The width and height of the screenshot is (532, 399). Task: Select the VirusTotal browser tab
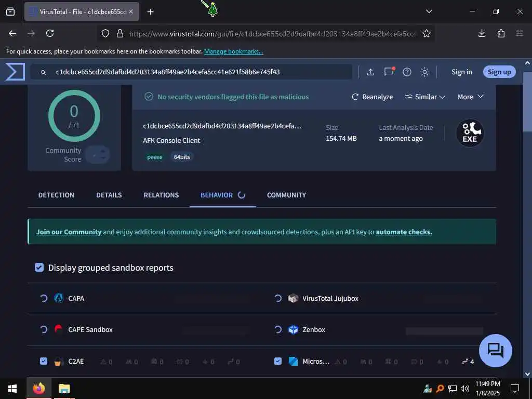[x=82, y=11]
